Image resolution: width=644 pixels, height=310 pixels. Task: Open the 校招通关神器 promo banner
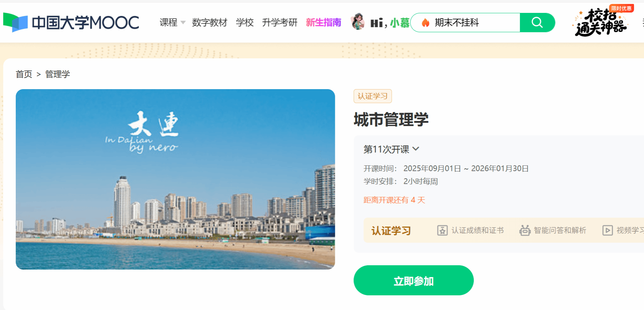602,21
